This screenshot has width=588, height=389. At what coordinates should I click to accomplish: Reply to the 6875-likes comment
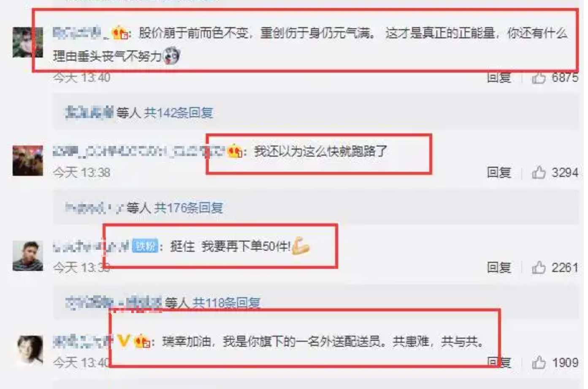click(x=499, y=78)
